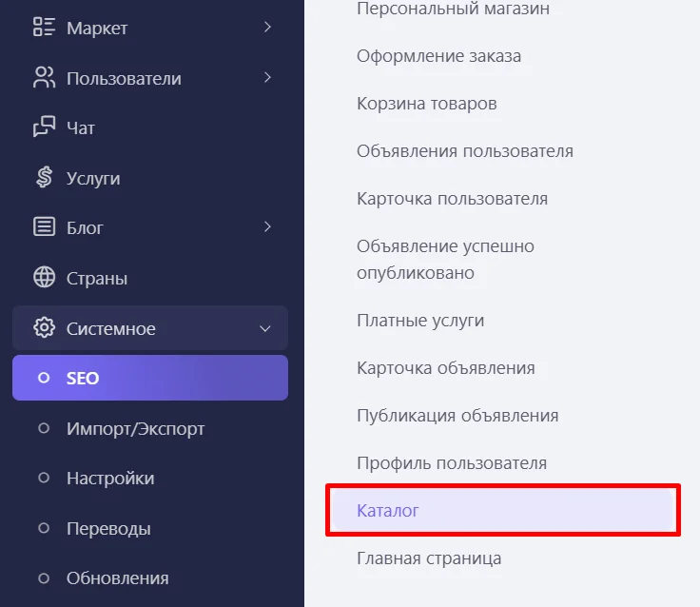Collapse the Системное section chevron
Image resolution: width=700 pixels, height=607 pixels.
pyautogui.click(x=265, y=329)
